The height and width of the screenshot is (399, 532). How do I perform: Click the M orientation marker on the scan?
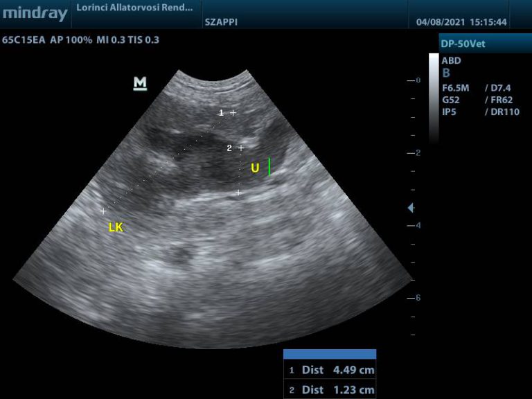coord(140,84)
